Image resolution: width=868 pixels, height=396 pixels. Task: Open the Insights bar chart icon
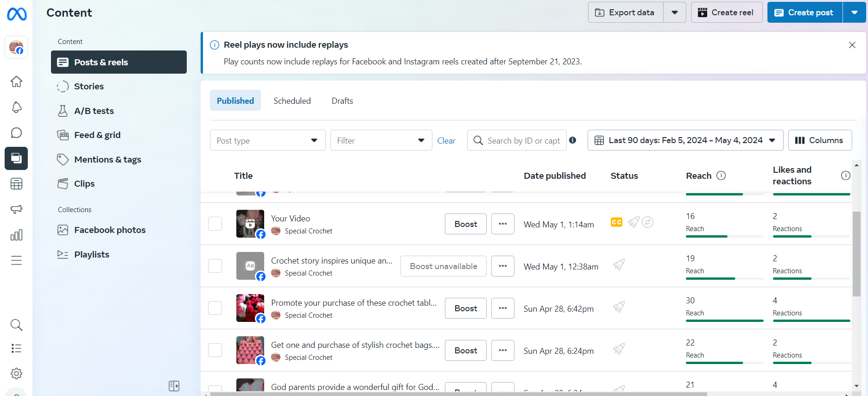coord(16,235)
